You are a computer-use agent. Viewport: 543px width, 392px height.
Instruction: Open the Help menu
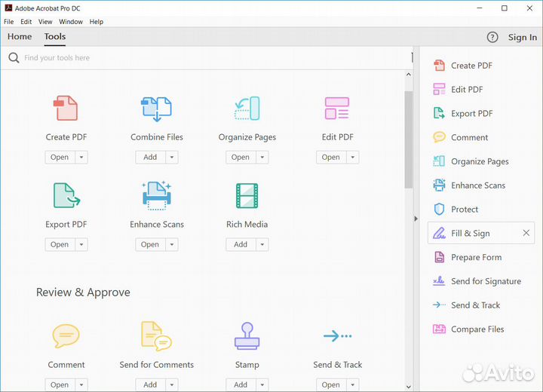coord(97,21)
